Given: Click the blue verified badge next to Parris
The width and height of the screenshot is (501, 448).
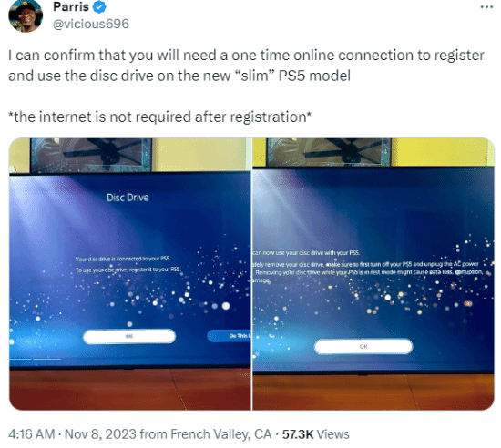Looking at the screenshot, I should click(x=99, y=7).
